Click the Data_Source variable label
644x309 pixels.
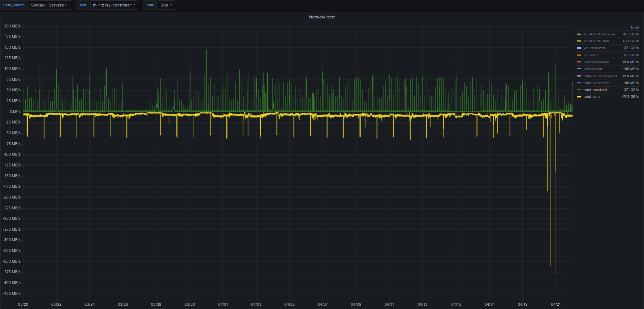[14, 5]
